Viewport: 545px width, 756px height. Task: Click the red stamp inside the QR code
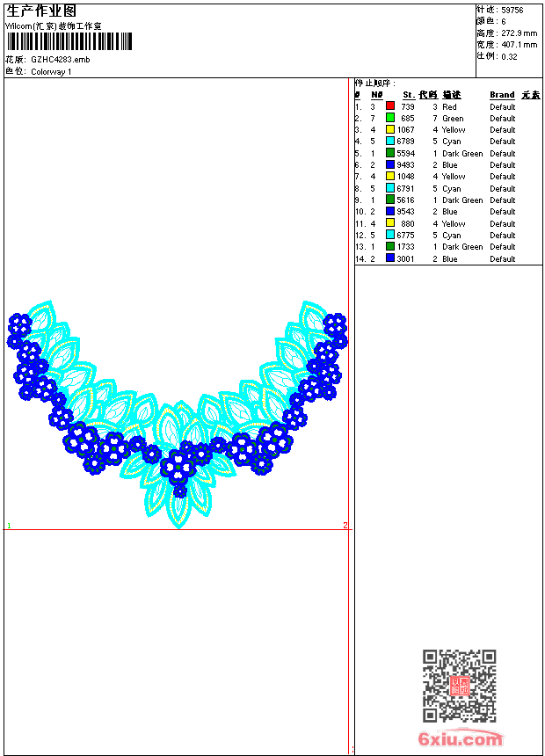[460, 686]
